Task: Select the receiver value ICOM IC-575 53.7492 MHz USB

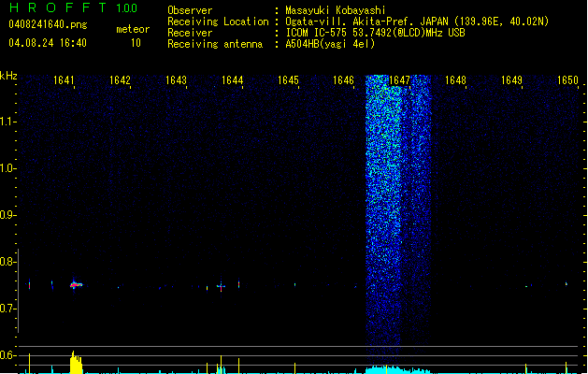Action: [x=376, y=33]
